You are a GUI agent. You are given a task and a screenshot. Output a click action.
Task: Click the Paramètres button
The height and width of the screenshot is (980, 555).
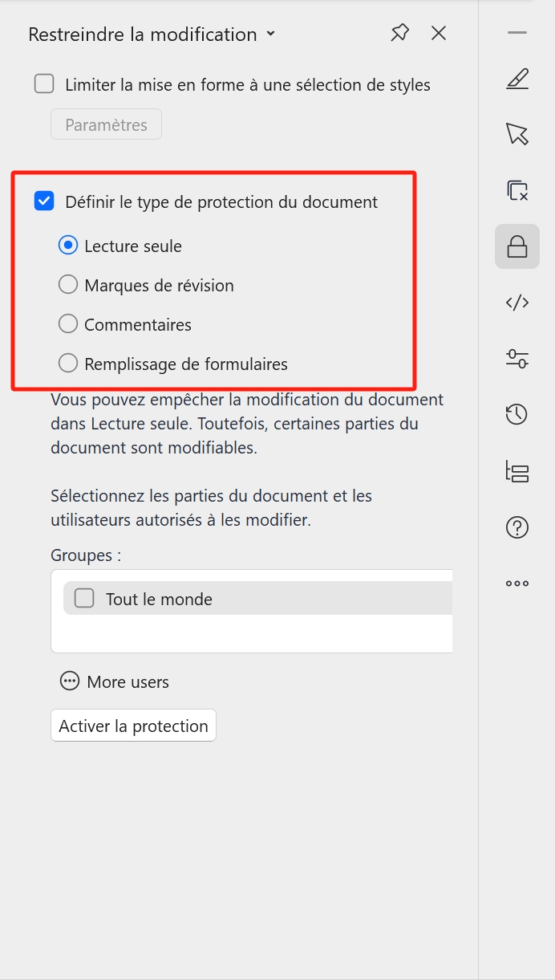pyautogui.click(x=106, y=124)
